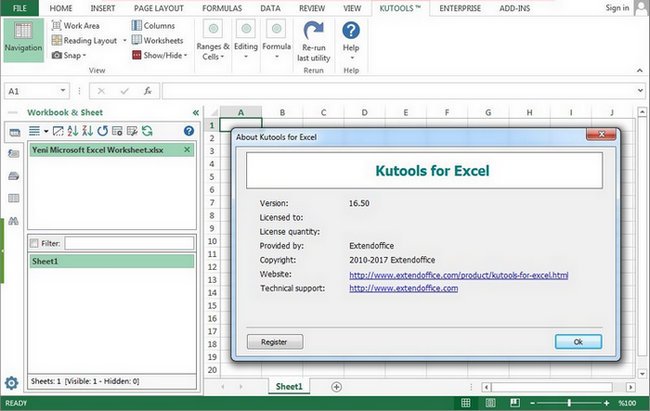Toggle the Kutools Navigation pane button

pyautogui.click(x=23, y=39)
